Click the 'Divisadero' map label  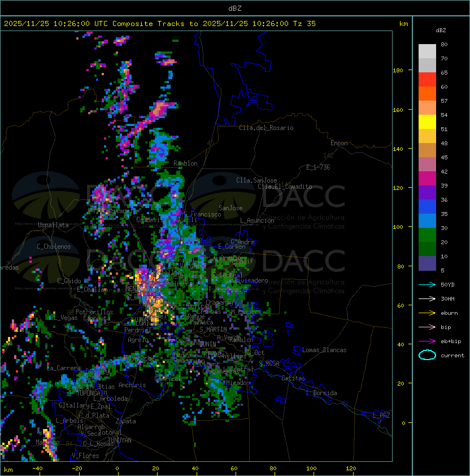pyautogui.click(x=251, y=280)
